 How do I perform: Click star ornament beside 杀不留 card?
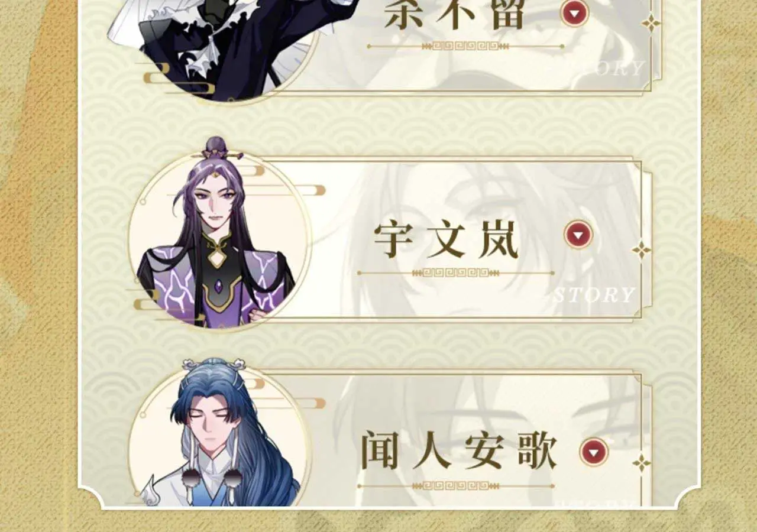pos(651,23)
